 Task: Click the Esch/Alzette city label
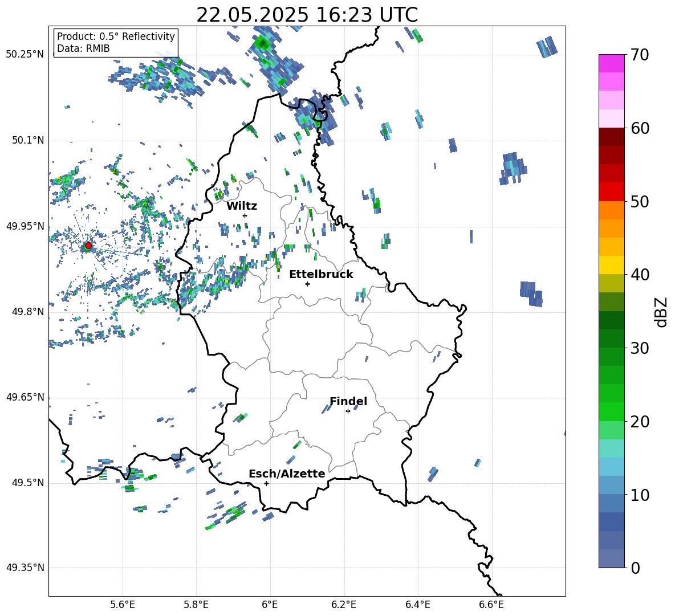tap(287, 474)
